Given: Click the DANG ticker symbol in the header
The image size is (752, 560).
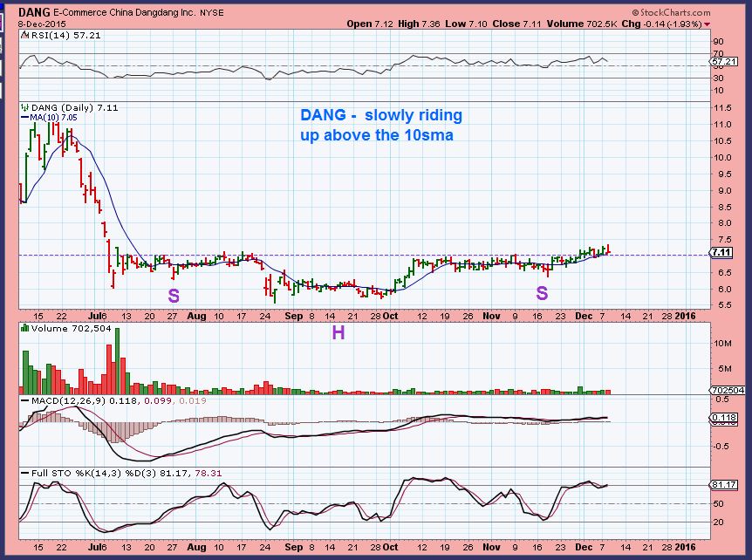Looking at the screenshot, I should [x=34, y=12].
